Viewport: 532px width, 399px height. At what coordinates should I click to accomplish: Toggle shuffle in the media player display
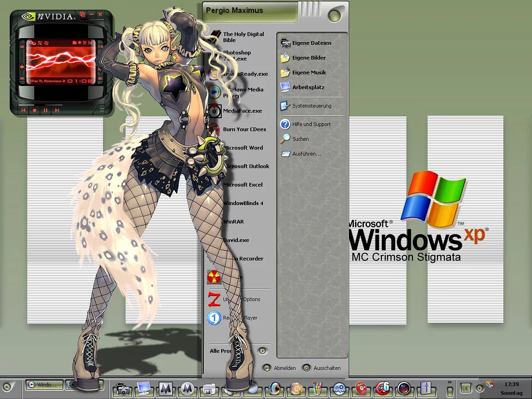click(39, 43)
